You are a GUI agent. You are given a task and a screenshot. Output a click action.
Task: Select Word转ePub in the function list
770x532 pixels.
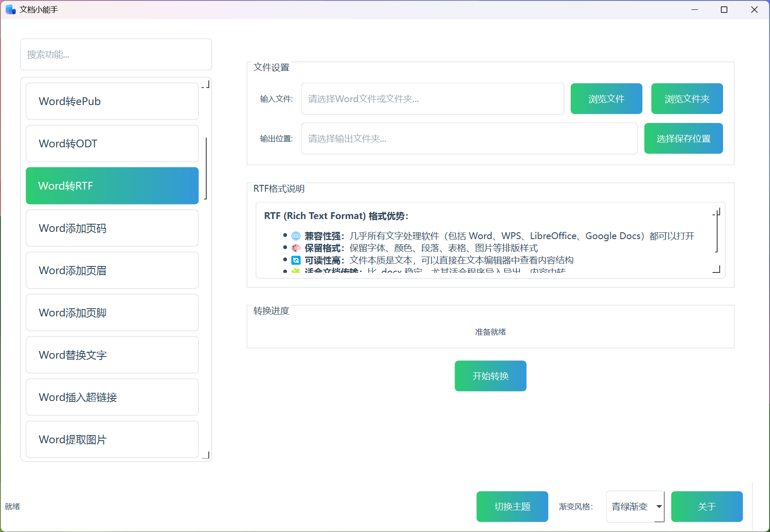pyautogui.click(x=112, y=101)
